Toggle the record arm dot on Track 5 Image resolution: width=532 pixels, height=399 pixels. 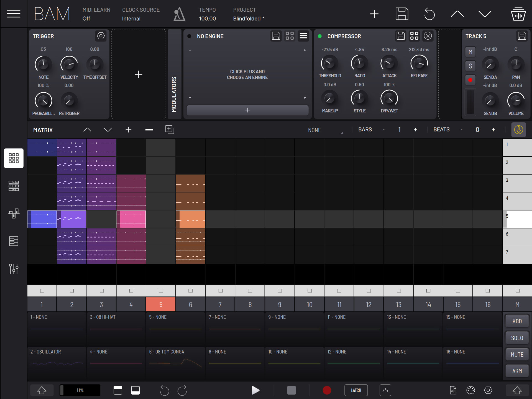click(470, 80)
